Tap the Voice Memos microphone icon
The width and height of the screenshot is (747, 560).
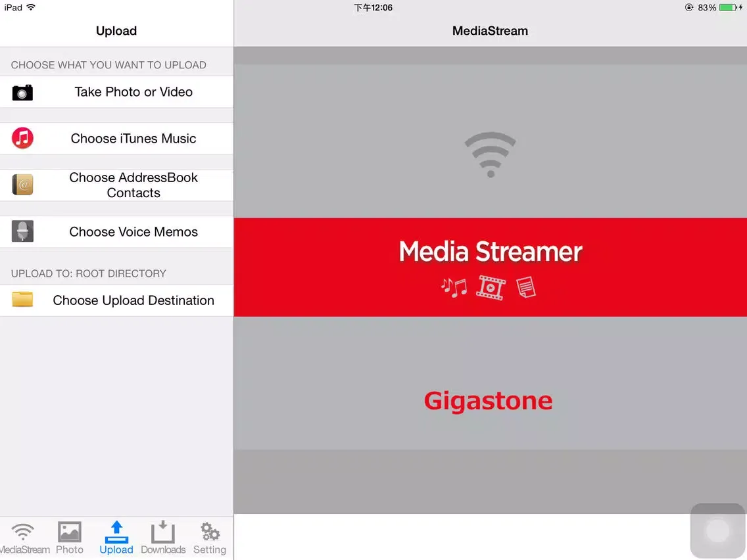pyautogui.click(x=22, y=231)
